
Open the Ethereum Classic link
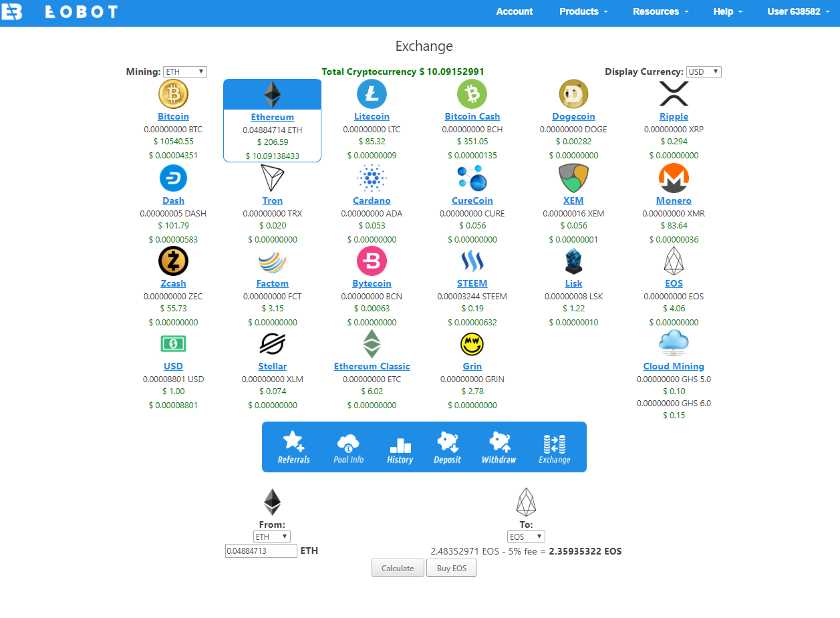click(372, 367)
